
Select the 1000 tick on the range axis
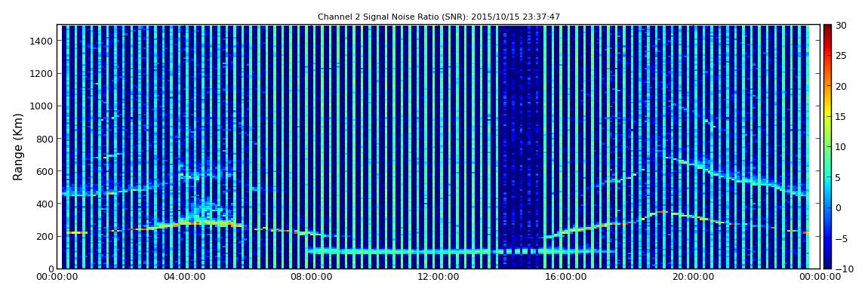click(x=42, y=106)
